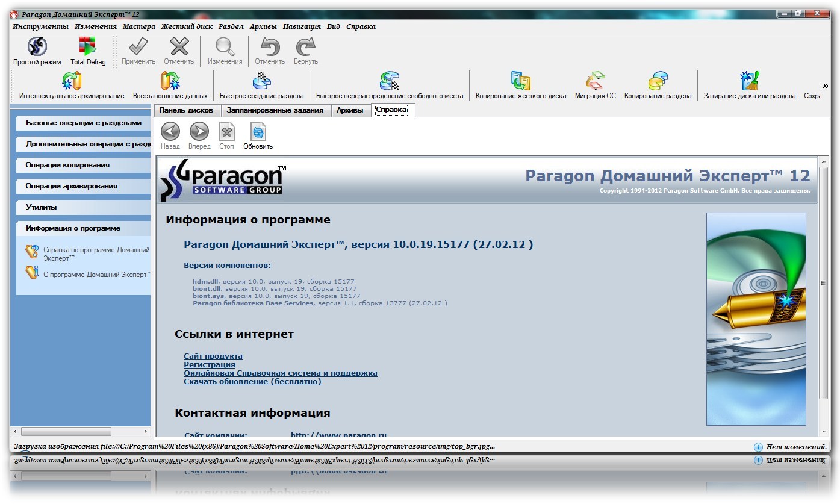Follow Скачать обновление (бесплатно) link

[252, 382]
